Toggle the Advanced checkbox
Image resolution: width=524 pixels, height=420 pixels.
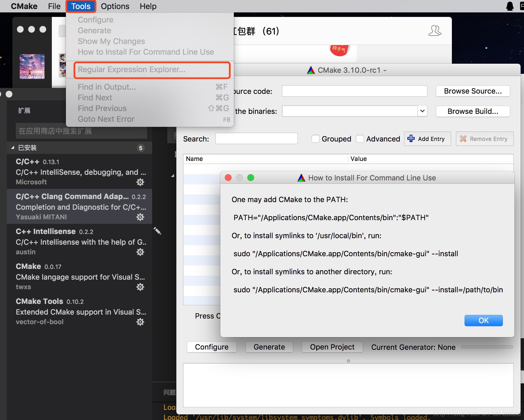tap(360, 139)
